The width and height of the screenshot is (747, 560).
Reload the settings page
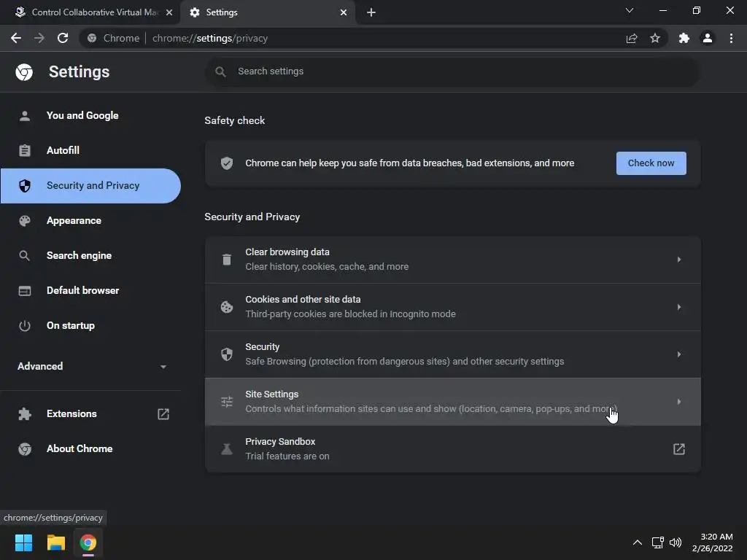pos(63,38)
